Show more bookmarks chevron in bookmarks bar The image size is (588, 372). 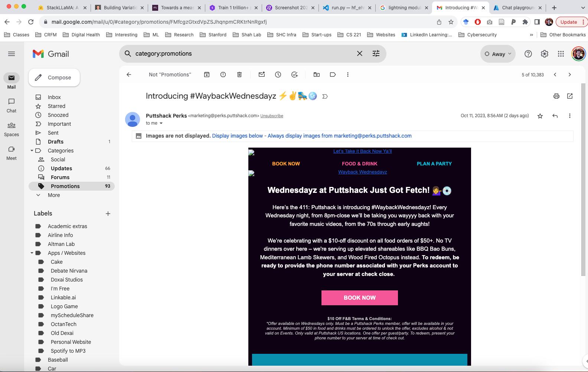pos(531,35)
